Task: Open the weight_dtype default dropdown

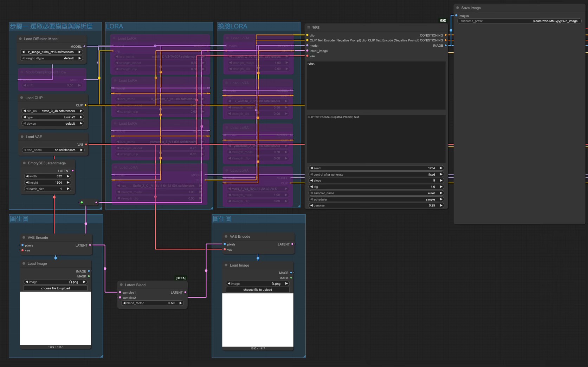Action: (52, 58)
